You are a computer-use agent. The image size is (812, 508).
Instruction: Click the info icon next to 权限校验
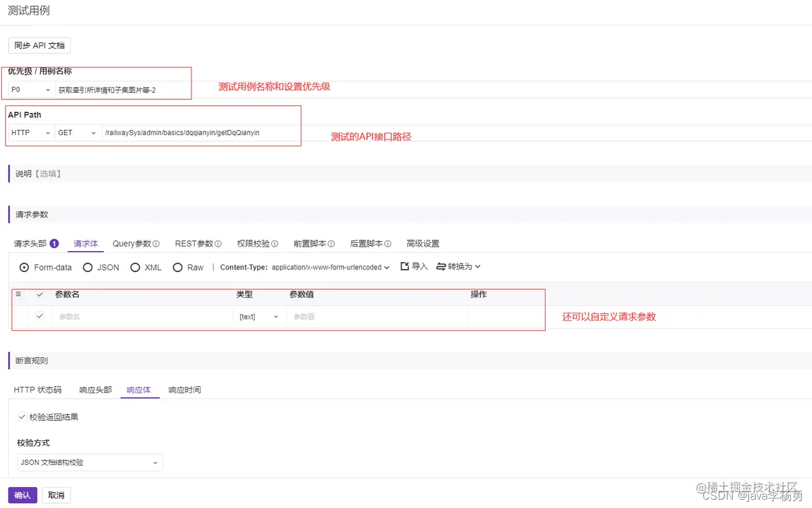[275, 244]
